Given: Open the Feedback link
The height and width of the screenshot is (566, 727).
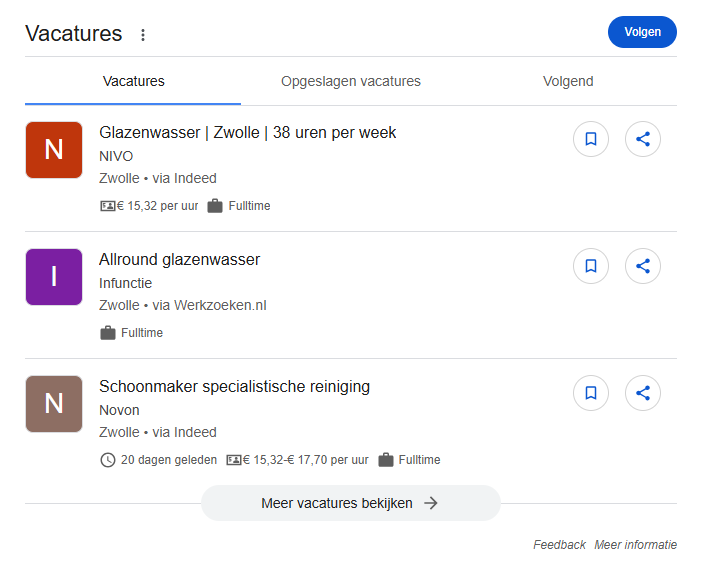Looking at the screenshot, I should (x=559, y=545).
